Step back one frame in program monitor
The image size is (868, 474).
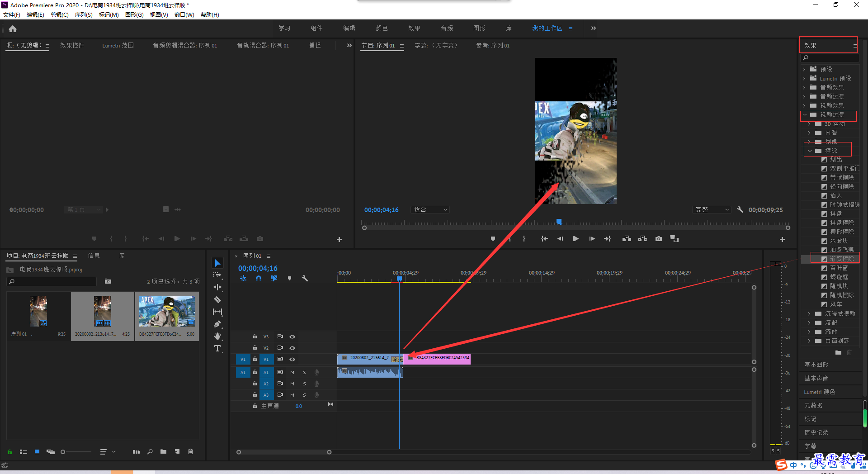pyautogui.click(x=560, y=239)
